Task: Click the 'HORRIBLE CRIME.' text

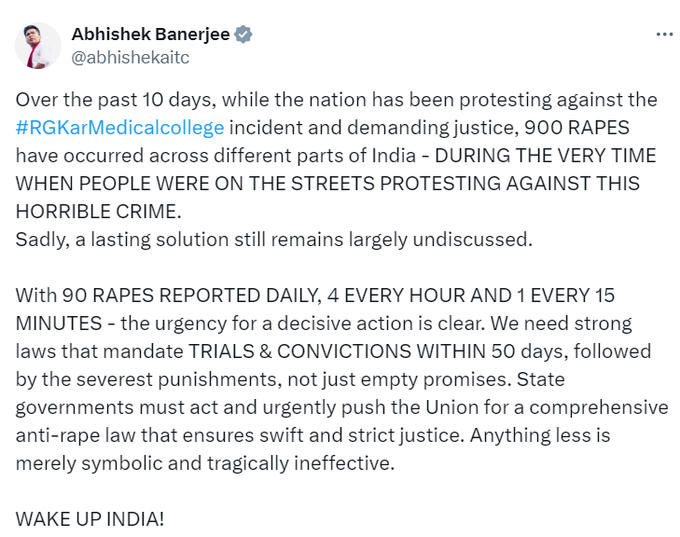Action: coord(98,212)
